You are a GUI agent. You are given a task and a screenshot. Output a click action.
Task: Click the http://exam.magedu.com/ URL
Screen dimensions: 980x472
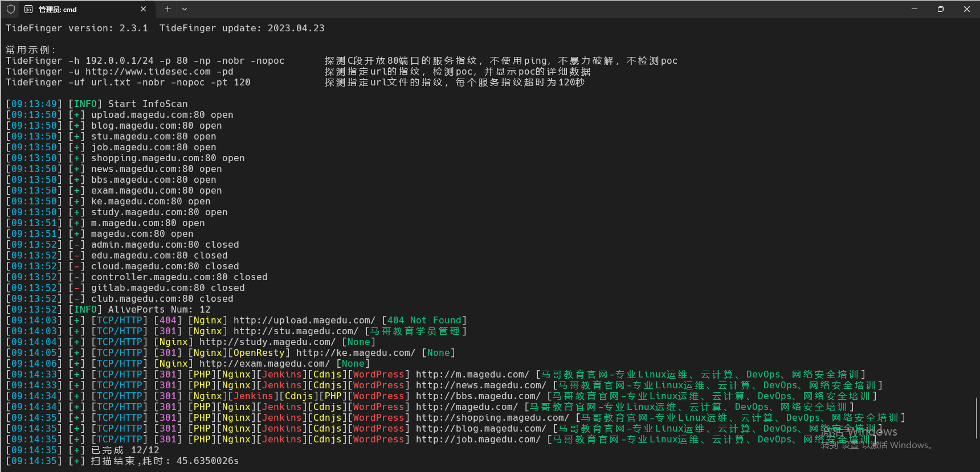pos(264,364)
